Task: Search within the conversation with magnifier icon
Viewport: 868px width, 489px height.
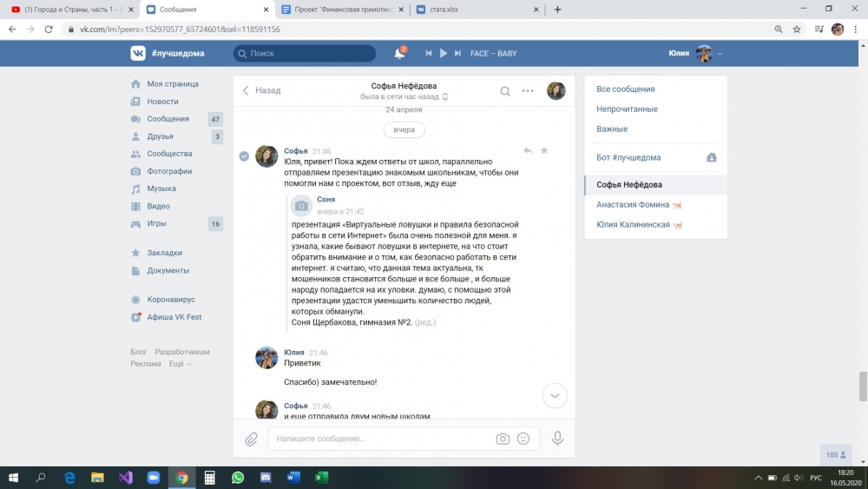Action: [505, 91]
